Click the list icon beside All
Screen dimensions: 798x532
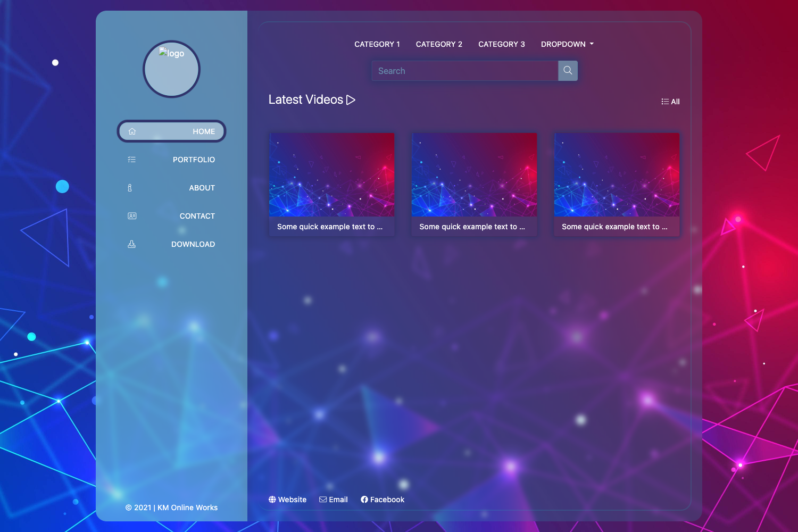[664, 101]
